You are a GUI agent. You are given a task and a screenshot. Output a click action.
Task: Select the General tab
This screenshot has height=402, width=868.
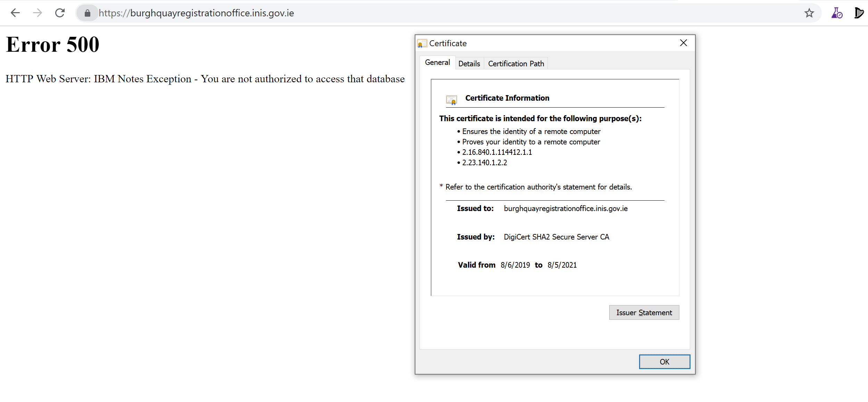[x=437, y=62]
